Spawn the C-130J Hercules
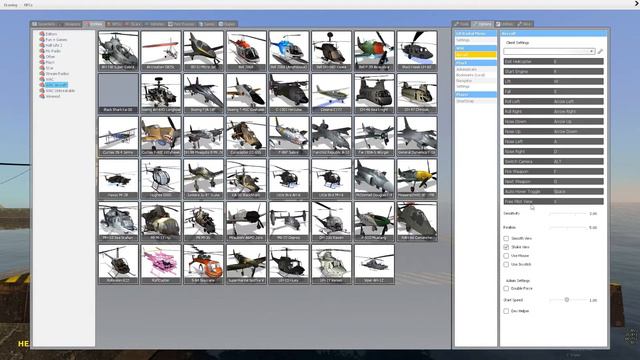 (x=289, y=93)
